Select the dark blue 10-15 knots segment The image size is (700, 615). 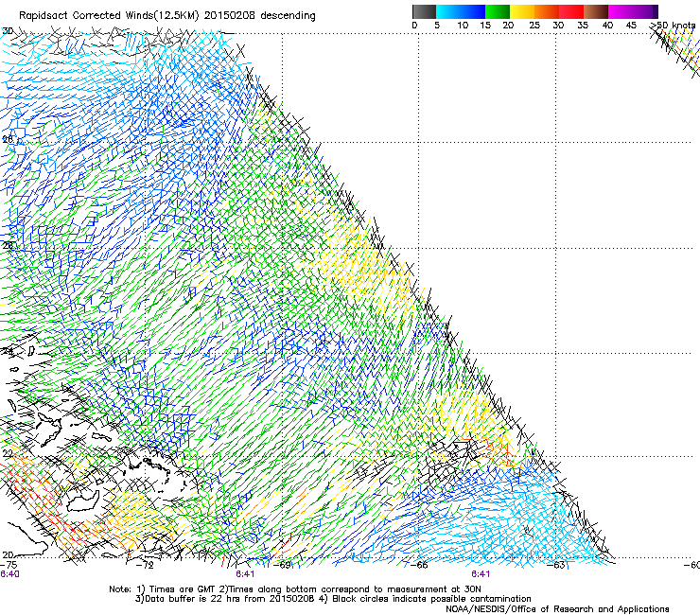pos(473,11)
